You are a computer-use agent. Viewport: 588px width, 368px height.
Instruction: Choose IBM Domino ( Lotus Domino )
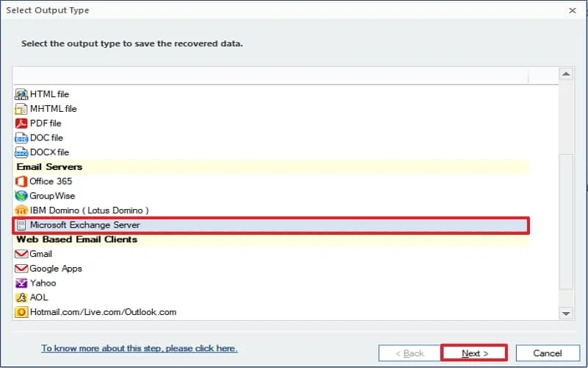pyautogui.click(x=89, y=210)
